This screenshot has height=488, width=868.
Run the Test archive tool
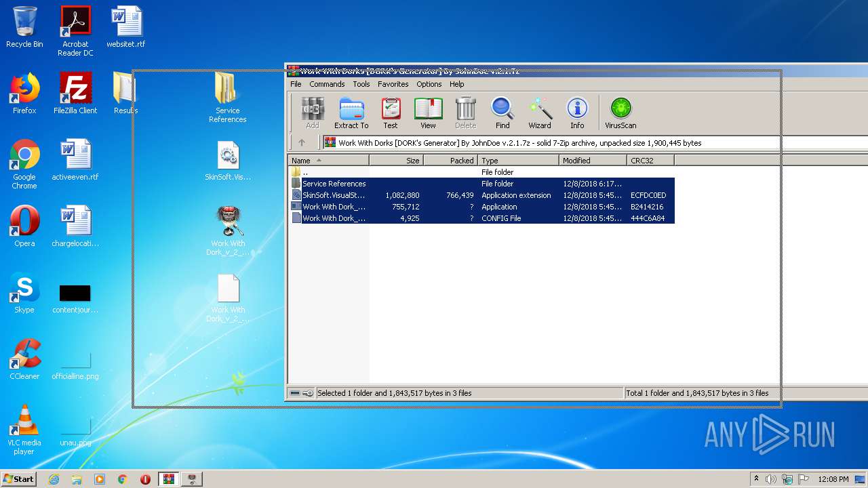click(x=391, y=113)
